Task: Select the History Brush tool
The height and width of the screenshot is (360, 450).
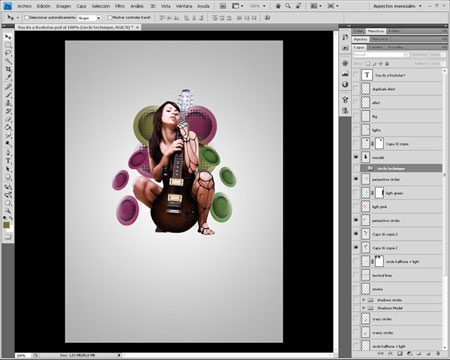Action: point(8,111)
